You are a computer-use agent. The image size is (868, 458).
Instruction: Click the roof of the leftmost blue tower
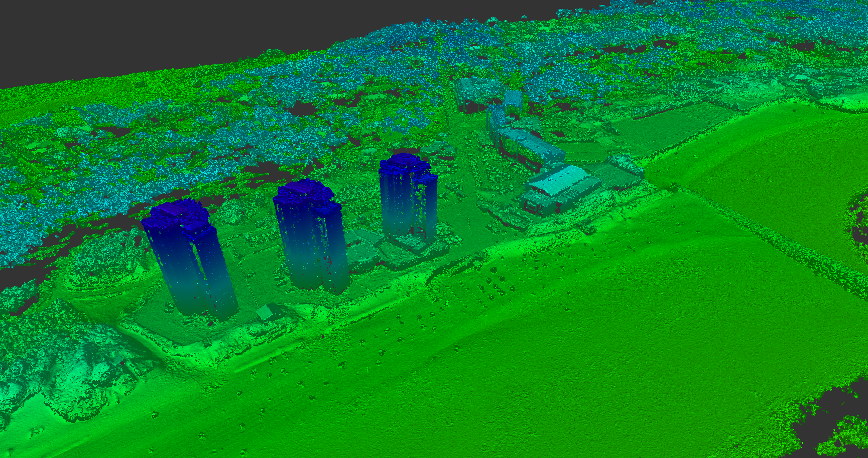click(177, 213)
